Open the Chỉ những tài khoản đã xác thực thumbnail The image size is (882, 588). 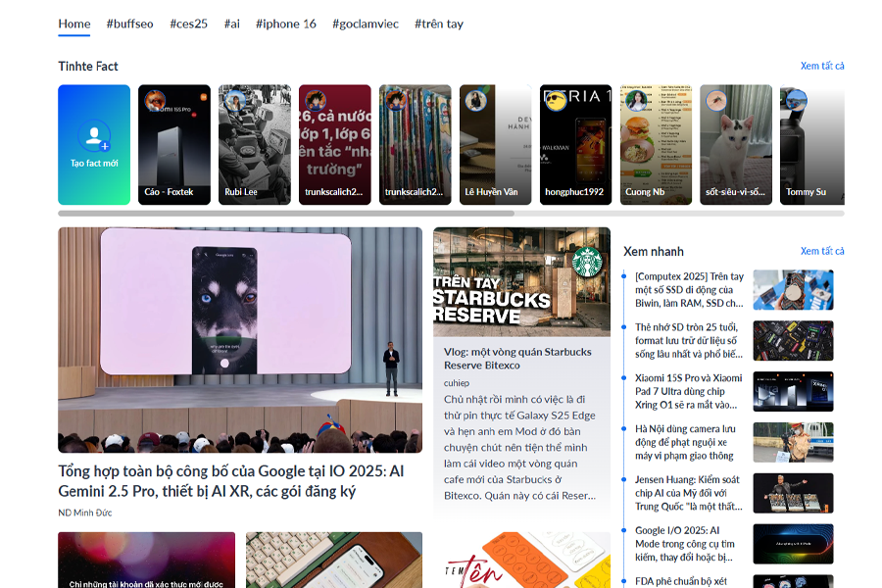pyautogui.click(x=146, y=560)
